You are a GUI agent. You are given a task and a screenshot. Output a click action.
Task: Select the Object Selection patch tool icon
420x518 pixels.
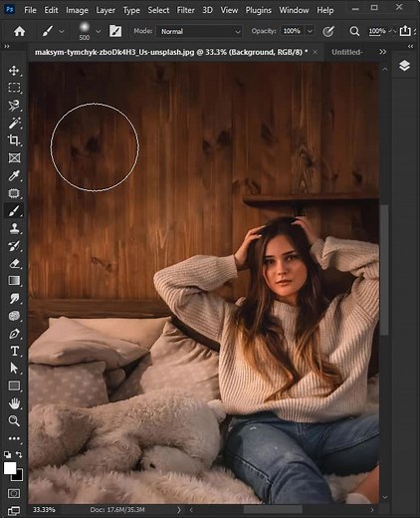pos(14,193)
